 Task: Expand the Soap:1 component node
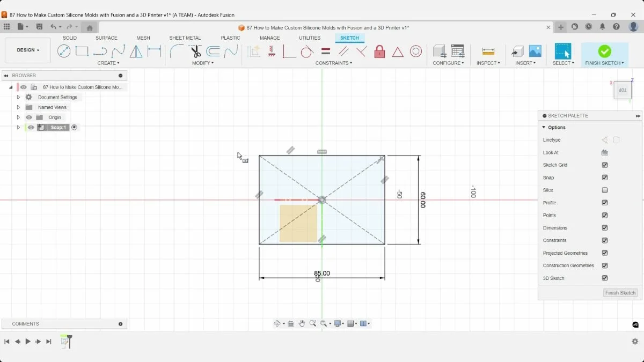coord(18,128)
